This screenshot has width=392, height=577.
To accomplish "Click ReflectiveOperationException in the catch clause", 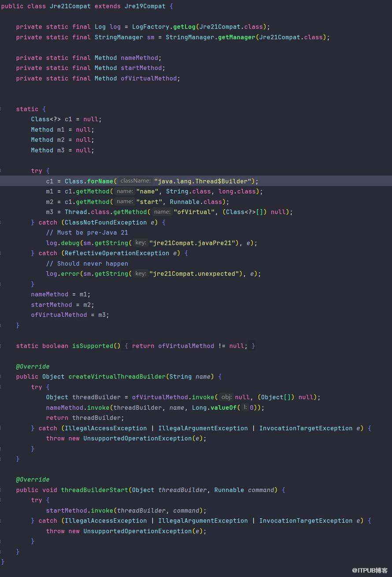I will click(x=117, y=253).
